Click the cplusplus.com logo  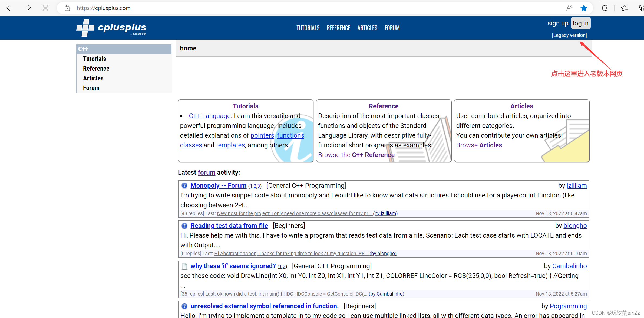tap(111, 28)
